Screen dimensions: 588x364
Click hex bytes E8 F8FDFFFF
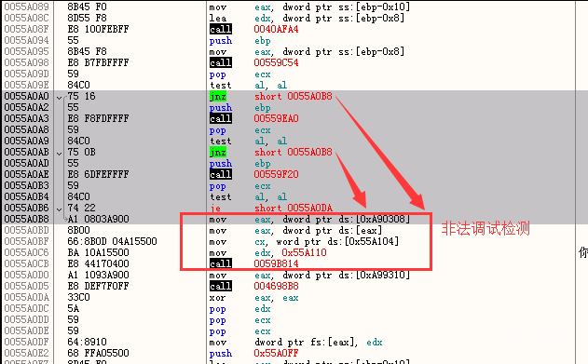point(98,118)
